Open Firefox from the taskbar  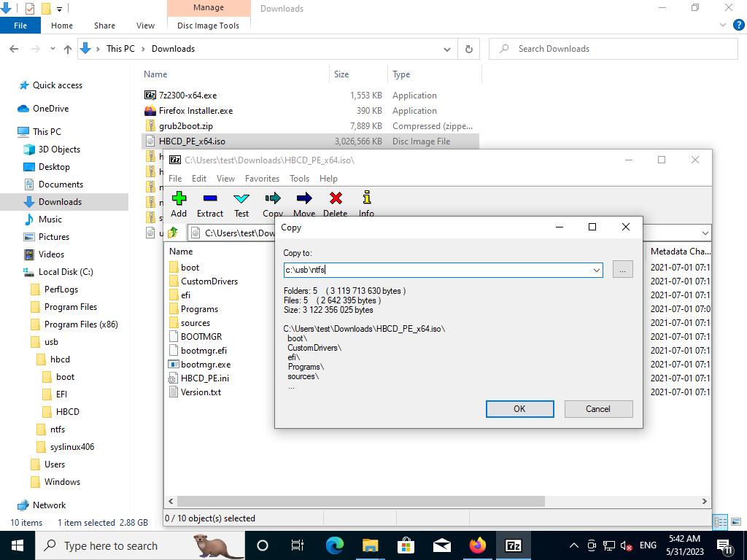pos(478,545)
